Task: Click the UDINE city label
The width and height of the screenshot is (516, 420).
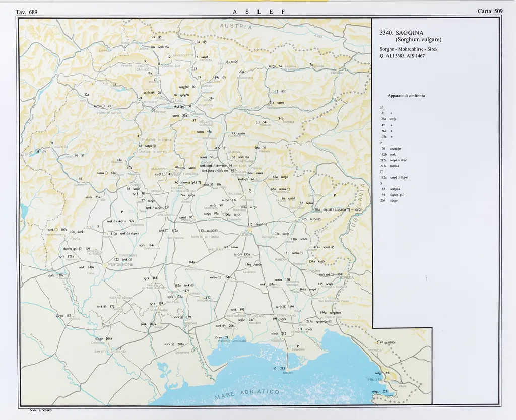Action: click(x=246, y=235)
